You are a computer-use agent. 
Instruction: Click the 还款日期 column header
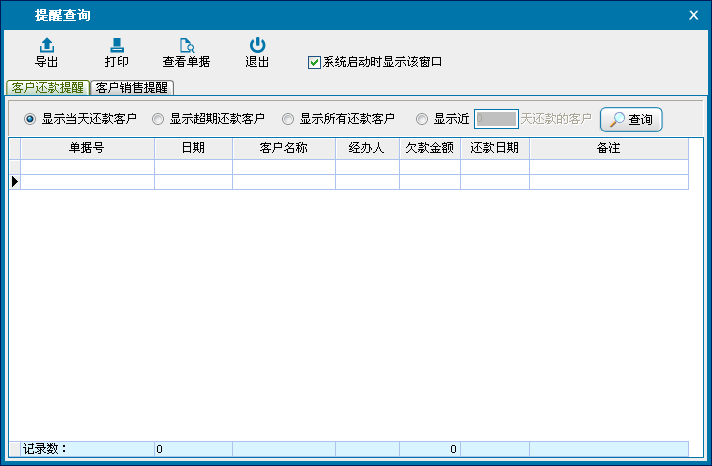[494, 148]
